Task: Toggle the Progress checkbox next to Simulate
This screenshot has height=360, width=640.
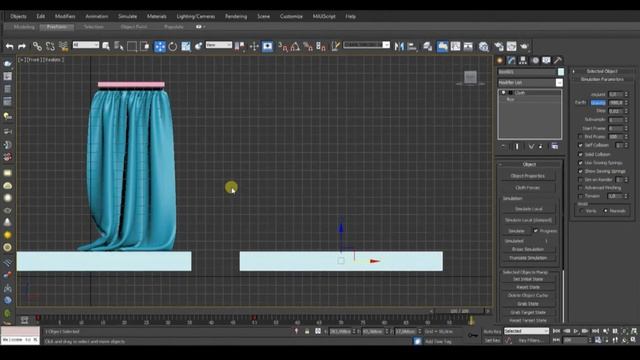Action: click(536, 231)
